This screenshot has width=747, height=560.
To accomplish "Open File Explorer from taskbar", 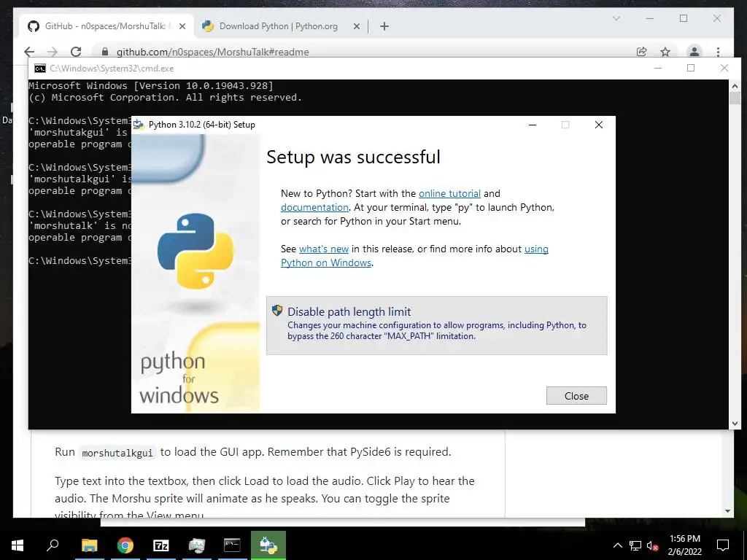I will [x=89, y=545].
